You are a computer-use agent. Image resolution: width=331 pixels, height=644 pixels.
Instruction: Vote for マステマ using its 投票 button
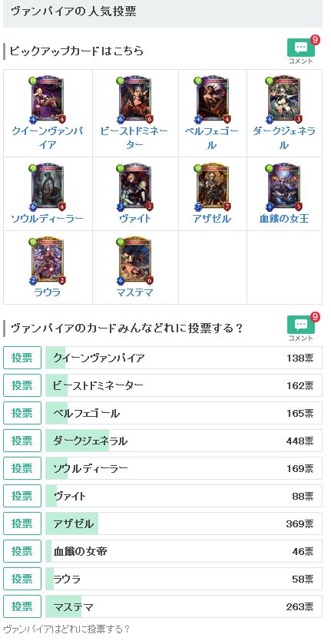[x=22, y=606]
